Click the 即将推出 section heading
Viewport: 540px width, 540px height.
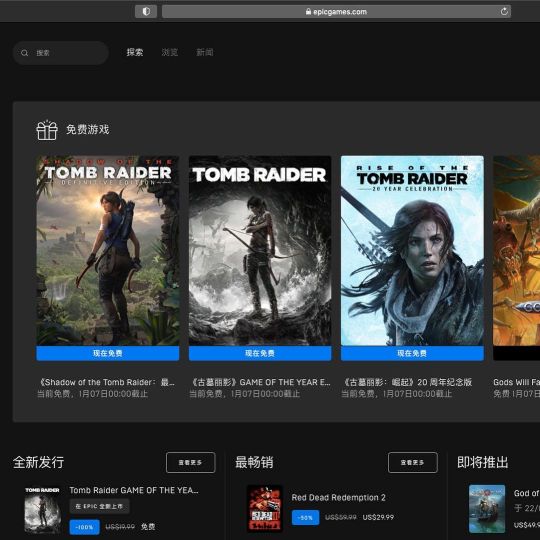tap(482, 462)
